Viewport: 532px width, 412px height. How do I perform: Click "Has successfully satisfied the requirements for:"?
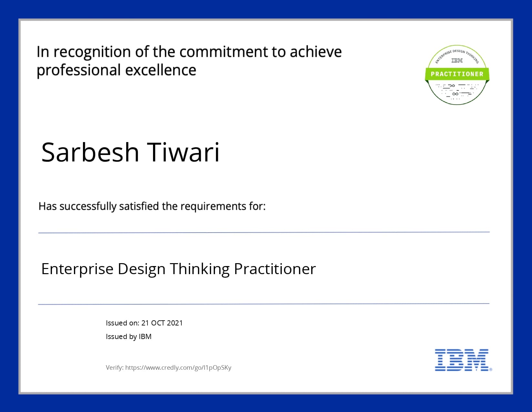tap(152, 206)
